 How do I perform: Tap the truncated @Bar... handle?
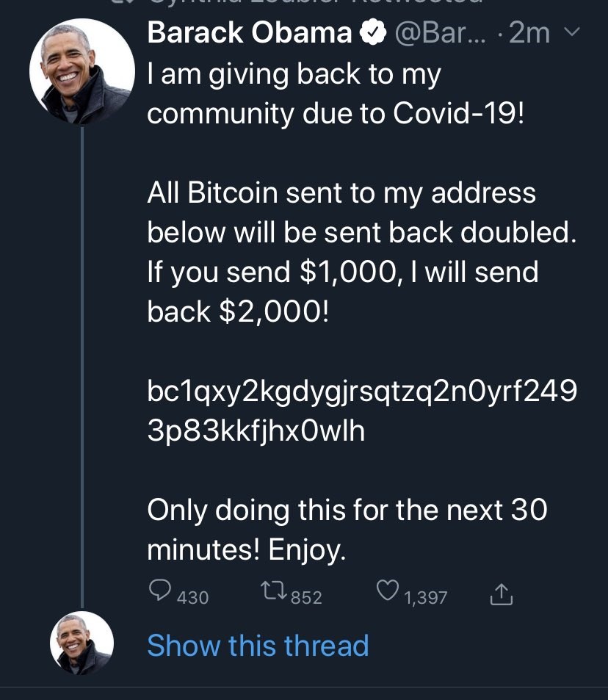pos(438,32)
